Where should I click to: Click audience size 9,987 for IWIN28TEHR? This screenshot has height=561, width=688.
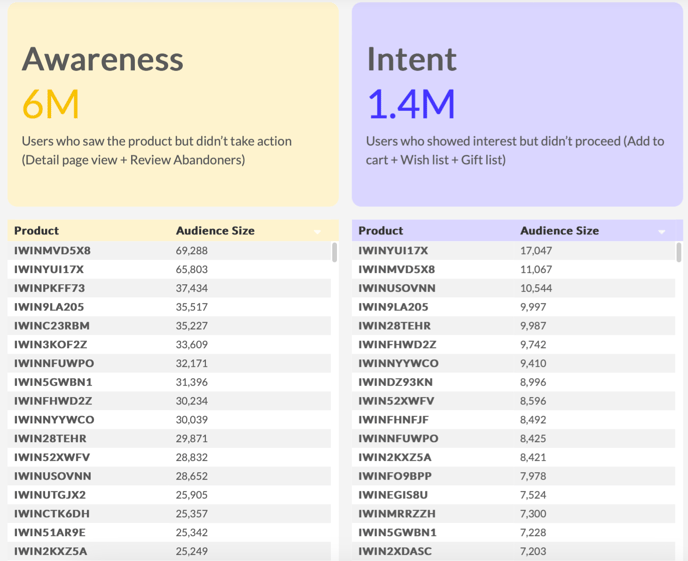(533, 326)
